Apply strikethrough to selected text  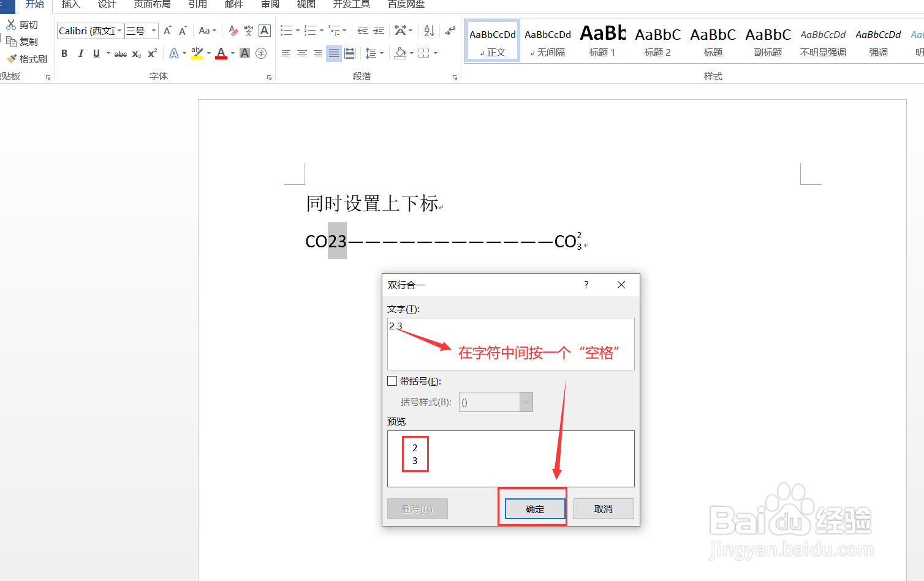(x=121, y=54)
